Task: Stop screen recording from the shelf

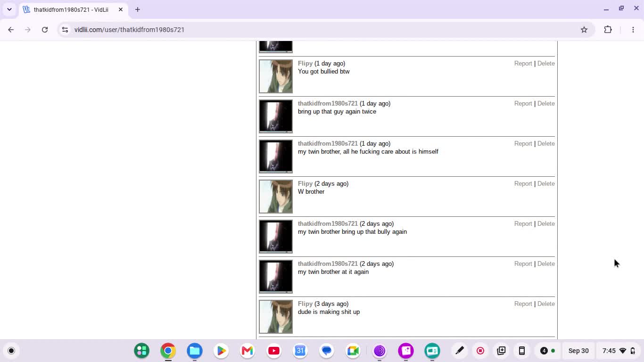Action: coord(480,351)
